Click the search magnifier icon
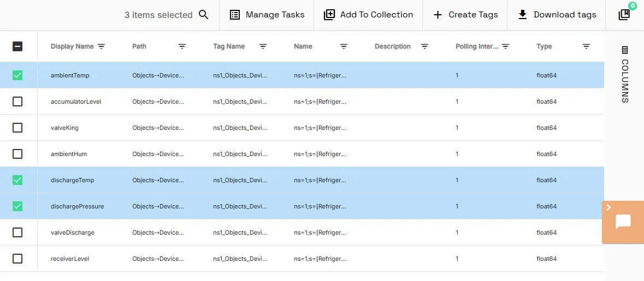644x281 pixels. click(x=204, y=15)
